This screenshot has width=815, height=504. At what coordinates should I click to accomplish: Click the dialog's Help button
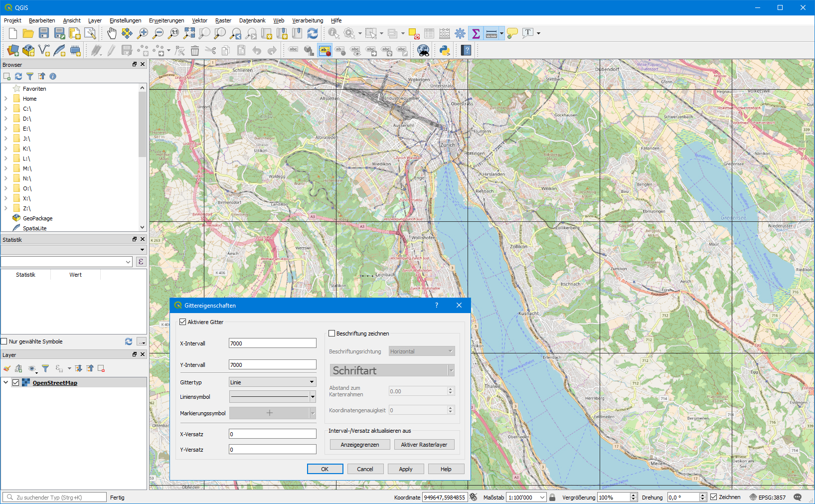(x=446, y=469)
